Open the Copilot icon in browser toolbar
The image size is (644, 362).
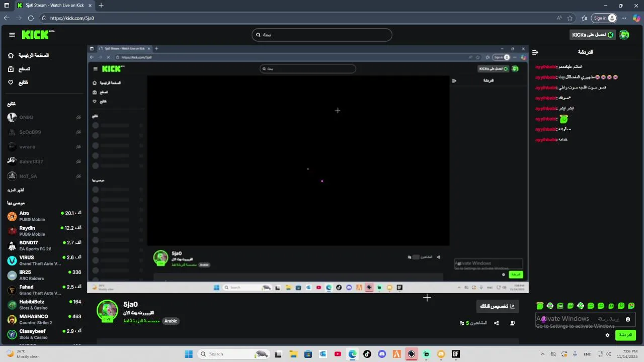[x=636, y=18]
